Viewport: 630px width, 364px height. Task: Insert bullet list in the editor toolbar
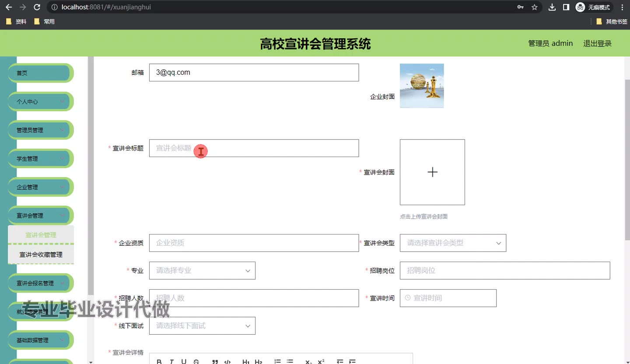290,362
